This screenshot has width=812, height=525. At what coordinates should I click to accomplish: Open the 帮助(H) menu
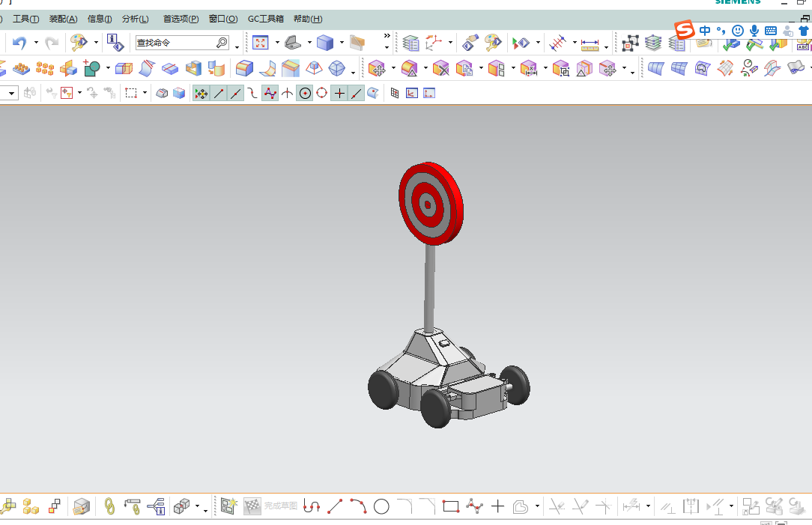click(308, 19)
